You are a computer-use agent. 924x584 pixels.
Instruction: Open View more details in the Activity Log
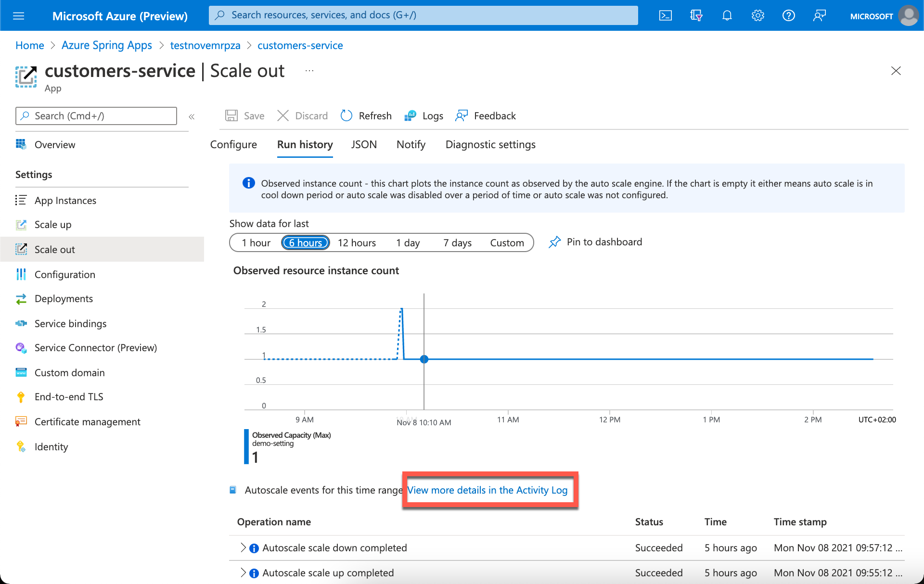point(488,490)
